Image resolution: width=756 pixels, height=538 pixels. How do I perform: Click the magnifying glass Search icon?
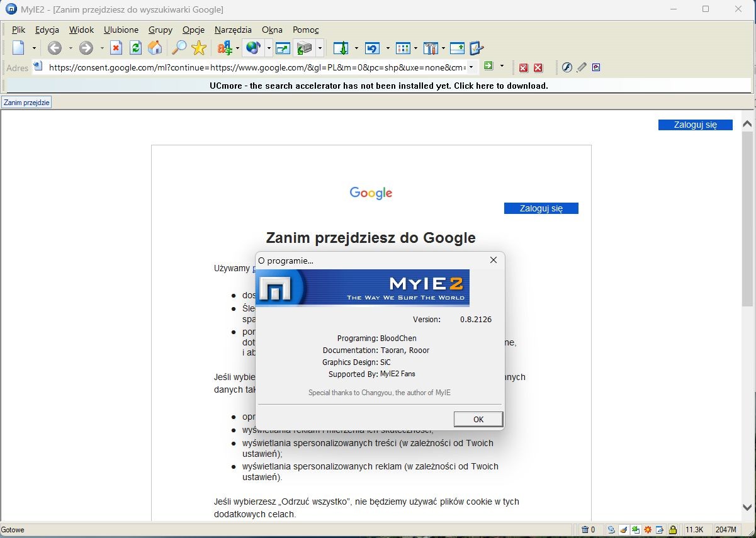tap(179, 48)
